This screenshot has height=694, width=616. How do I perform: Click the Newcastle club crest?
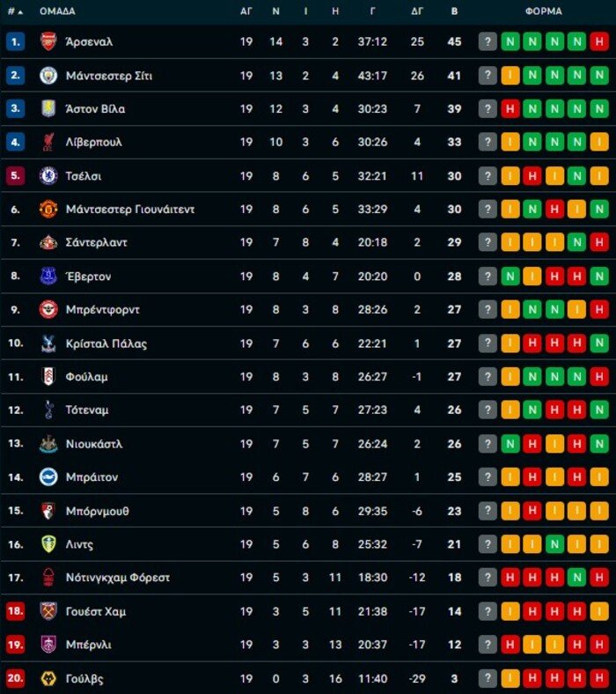tap(48, 444)
